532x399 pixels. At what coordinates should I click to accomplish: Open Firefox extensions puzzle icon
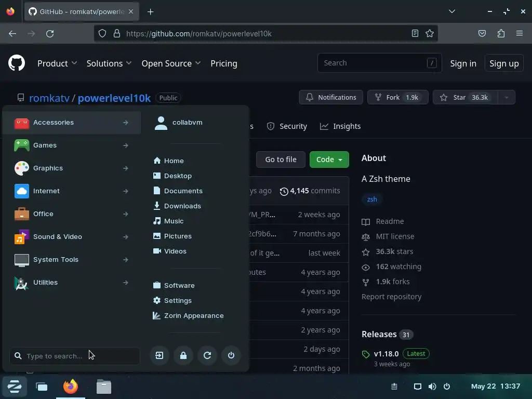pos(501,33)
